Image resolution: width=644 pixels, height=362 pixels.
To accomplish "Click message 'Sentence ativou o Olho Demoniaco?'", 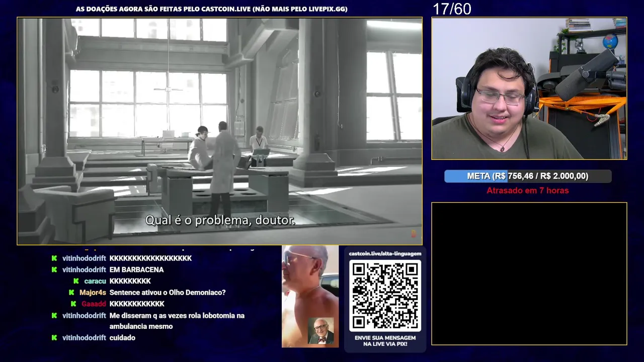I will coord(168,292).
